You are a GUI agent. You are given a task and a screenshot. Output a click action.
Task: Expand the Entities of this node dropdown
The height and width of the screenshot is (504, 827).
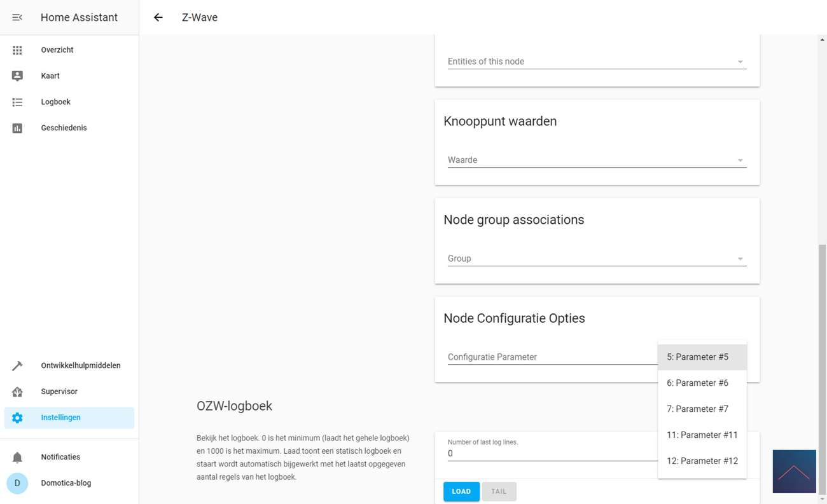596,62
